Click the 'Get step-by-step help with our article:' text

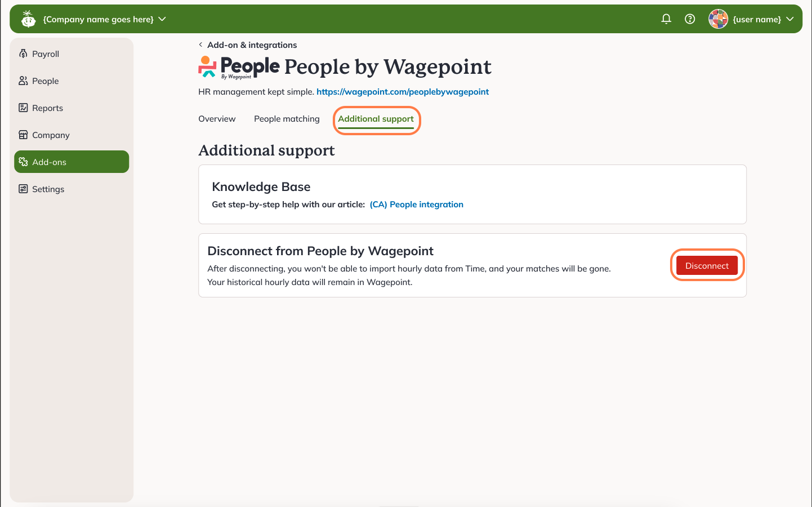[288, 204]
